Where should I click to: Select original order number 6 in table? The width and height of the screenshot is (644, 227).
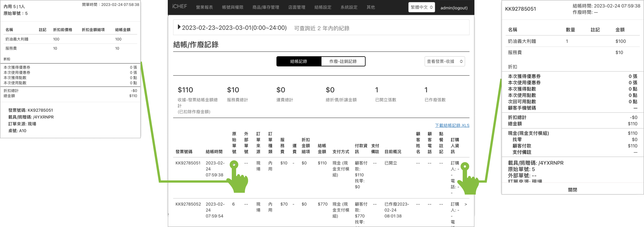(x=233, y=204)
